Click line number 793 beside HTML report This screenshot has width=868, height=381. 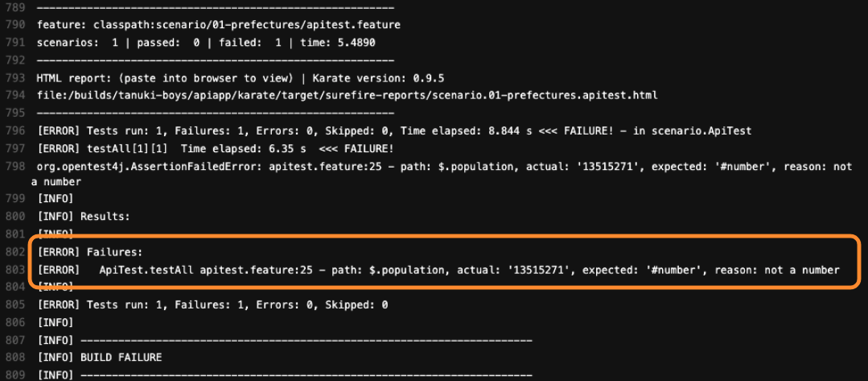14,78
